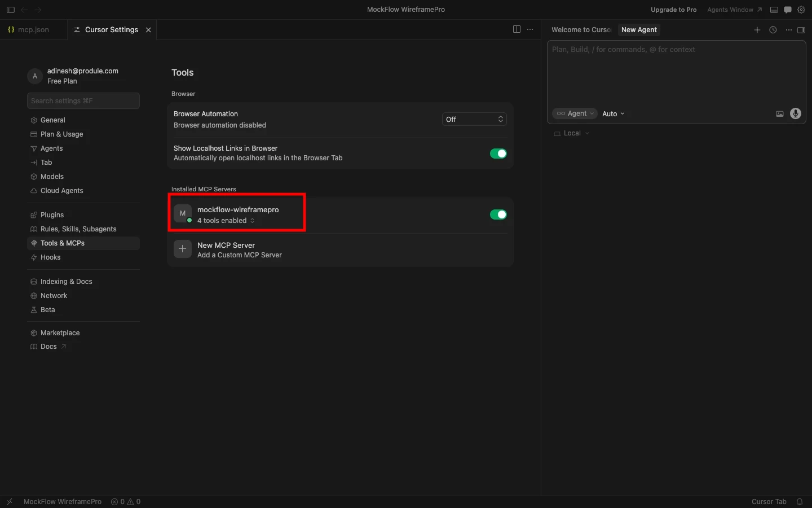Image resolution: width=812 pixels, height=508 pixels.
Task: Open Models settings
Action: click(x=83, y=177)
